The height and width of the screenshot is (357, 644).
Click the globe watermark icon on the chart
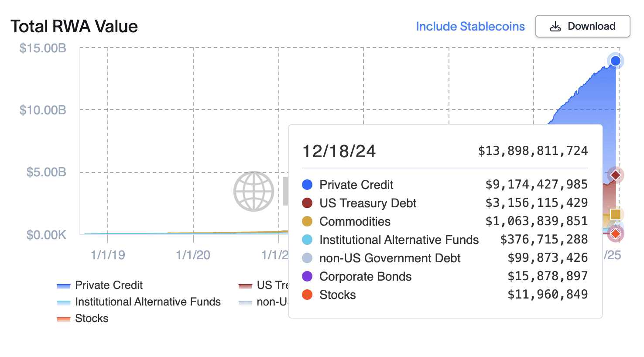click(254, 191)
